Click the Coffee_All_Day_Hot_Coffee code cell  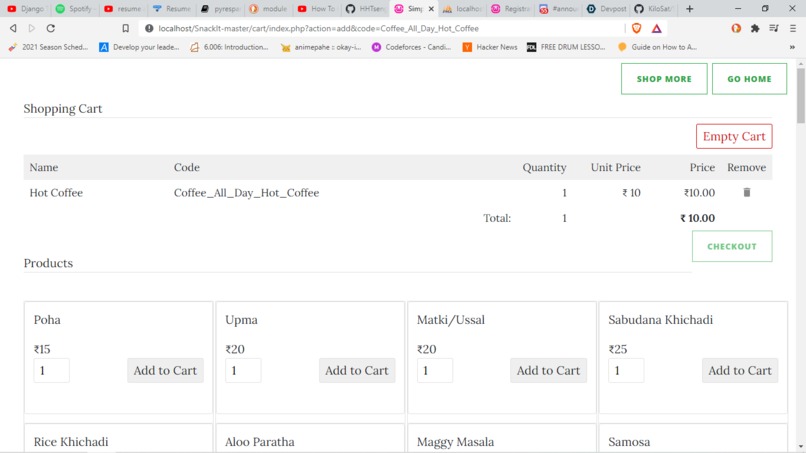click(246, 193)
